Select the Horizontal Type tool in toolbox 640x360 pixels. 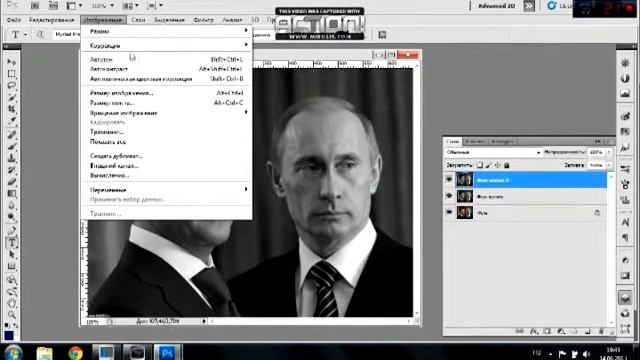(x=11, y=243)
